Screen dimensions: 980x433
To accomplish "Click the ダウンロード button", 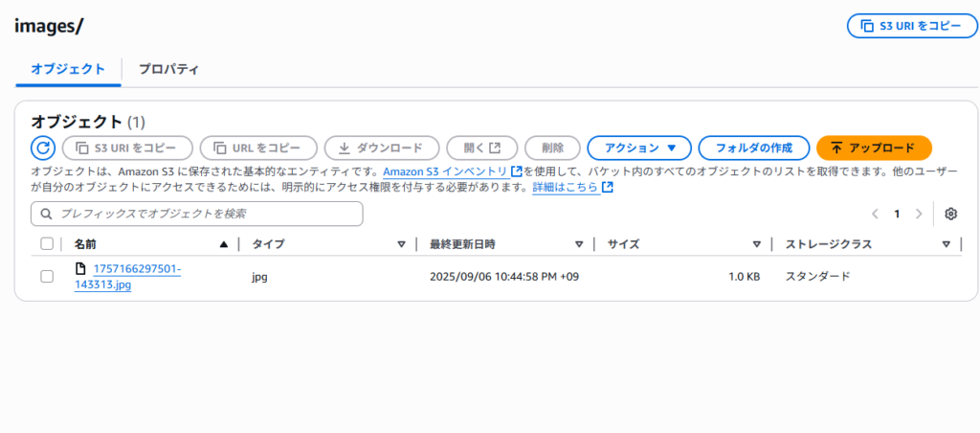I will pyautogui.click(x=381, y=148).
